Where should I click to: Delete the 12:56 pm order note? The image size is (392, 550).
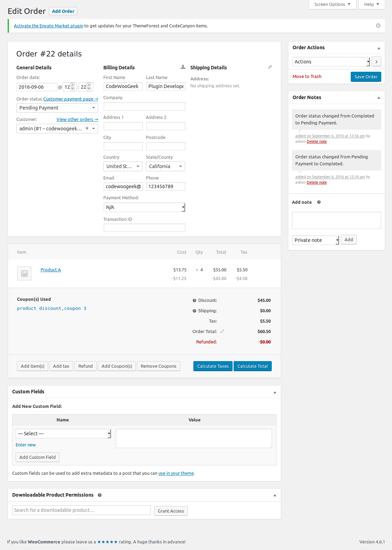[x=317, y=141]
